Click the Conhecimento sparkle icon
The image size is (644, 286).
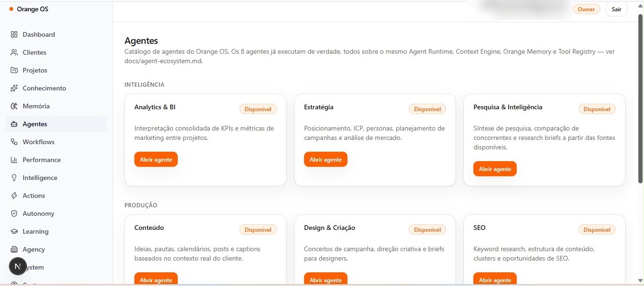pyautogui.click(x=14, y=88)
